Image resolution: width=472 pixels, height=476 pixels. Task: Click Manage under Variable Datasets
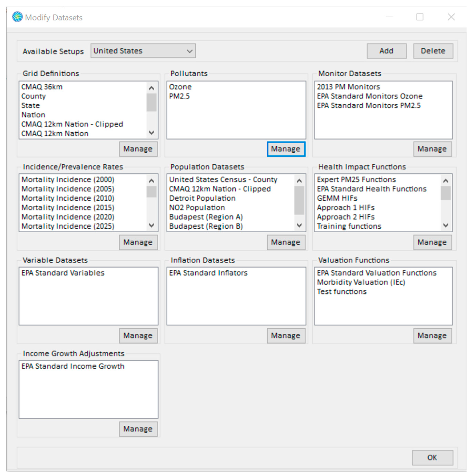point(138,335)
